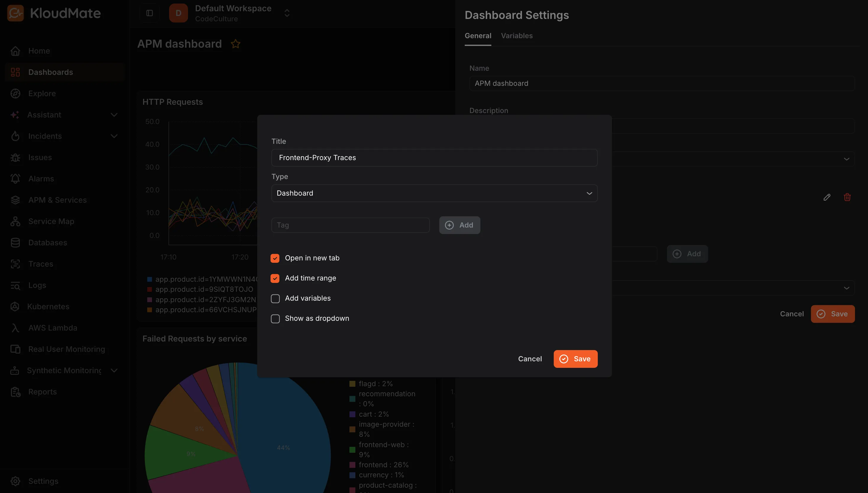Viewport: 868px width, 493px height.
Task: Click the Assistant sparkle icon
Action: (x=14, y=115)
